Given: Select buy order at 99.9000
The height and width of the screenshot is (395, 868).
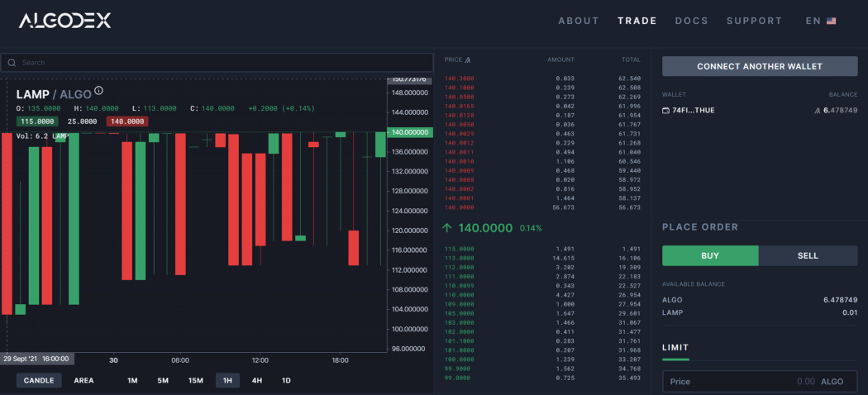Looking at the screenshot, I should coord(542,369).
